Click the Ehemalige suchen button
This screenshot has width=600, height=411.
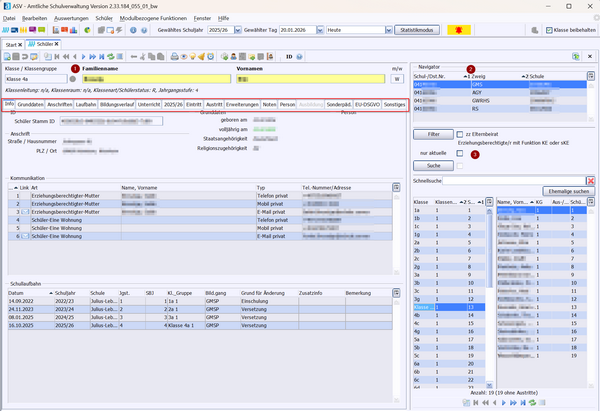[x=567, y=190]
